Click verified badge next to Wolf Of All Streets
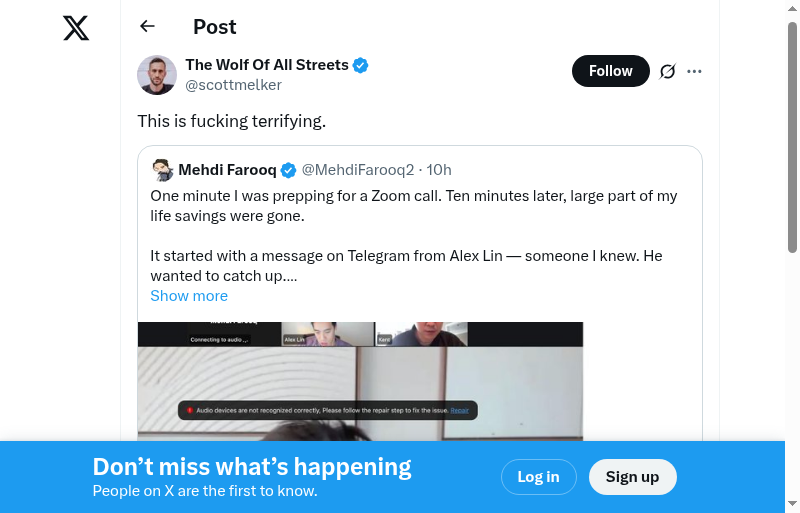Viewport: 800px width, 513px height. point(361,65)
